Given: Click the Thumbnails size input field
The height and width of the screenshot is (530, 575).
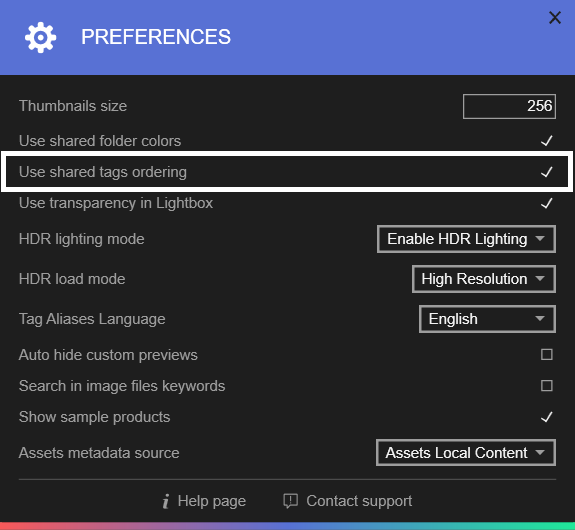Looking at the screenshot, I should click(x=509, y=106).
